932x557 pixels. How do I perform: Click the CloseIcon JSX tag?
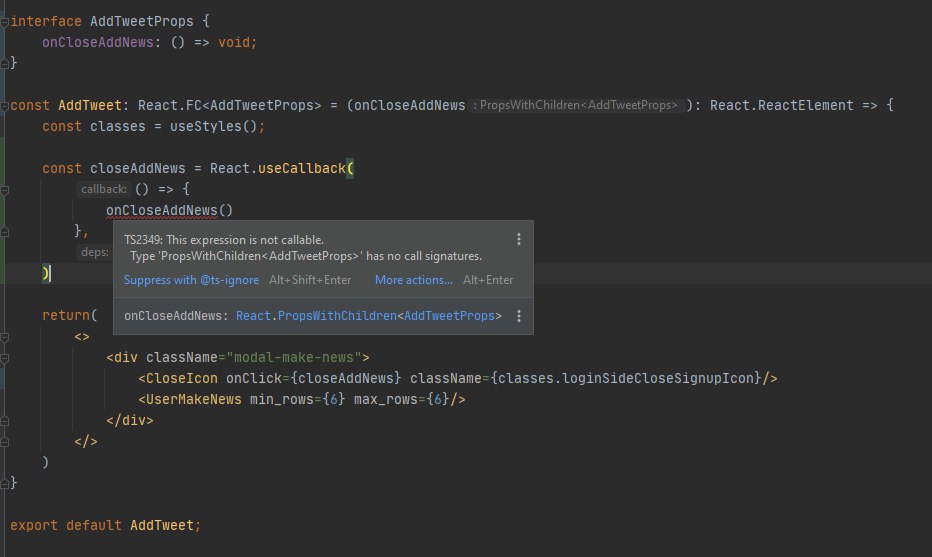point(183,378)
